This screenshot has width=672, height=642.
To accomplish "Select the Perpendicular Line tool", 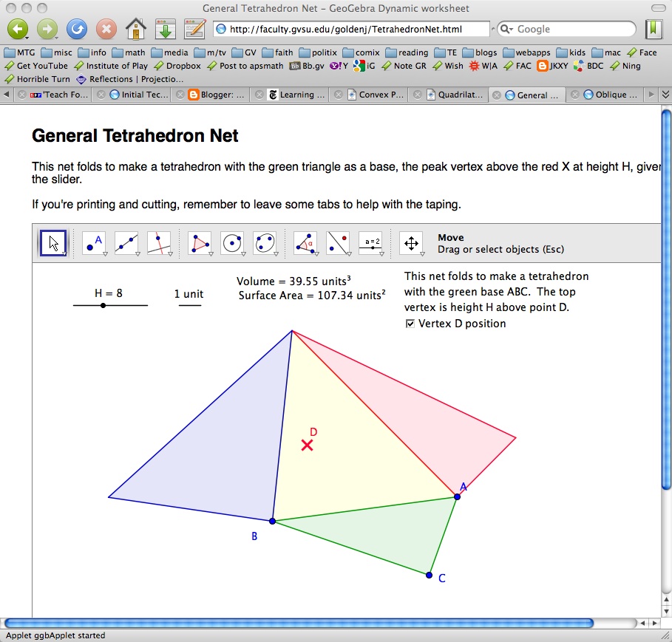I will pyautogui.click(x=159, y=243).
